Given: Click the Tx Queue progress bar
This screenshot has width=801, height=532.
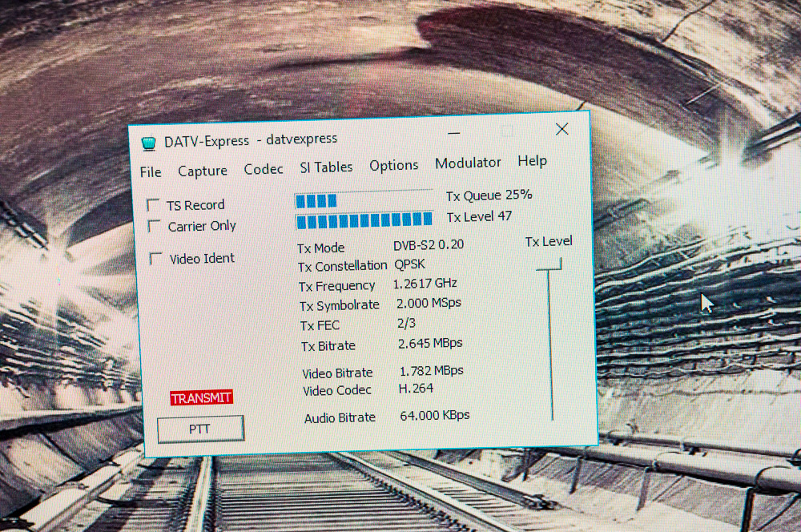Looking at the screenshot, I should click(364, 199).
